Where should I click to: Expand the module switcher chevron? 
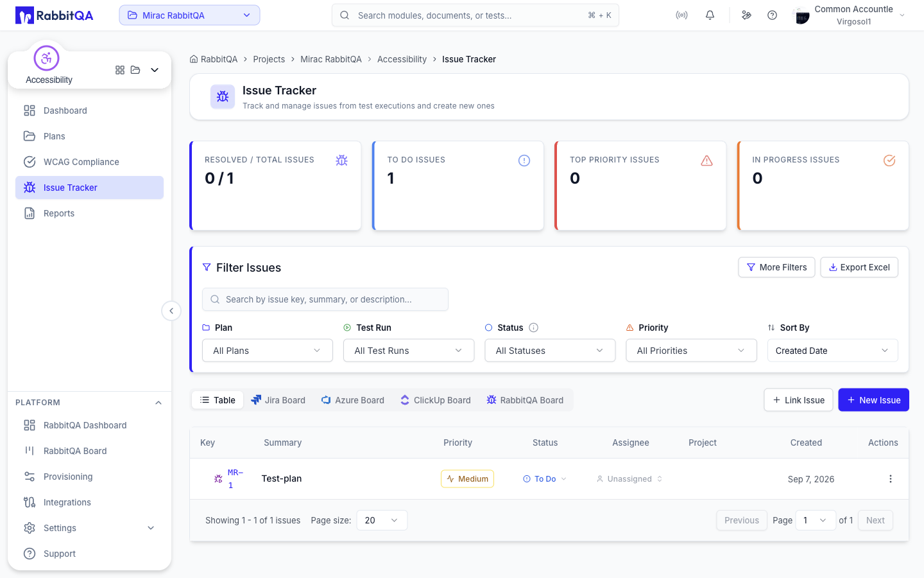155,70
